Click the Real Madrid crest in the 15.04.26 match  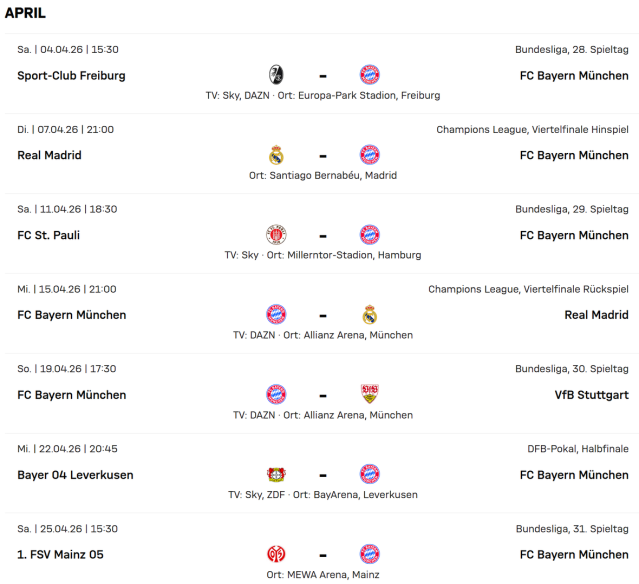coord(370,315)
